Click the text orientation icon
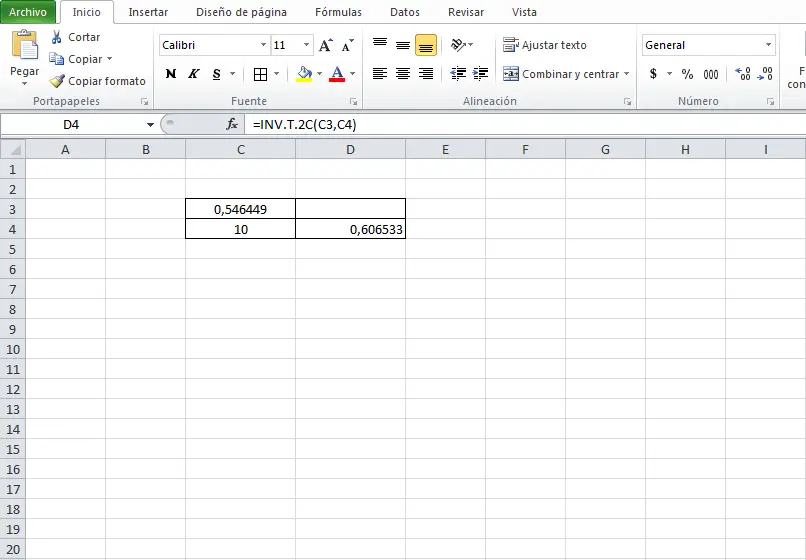 coord(459,45)
